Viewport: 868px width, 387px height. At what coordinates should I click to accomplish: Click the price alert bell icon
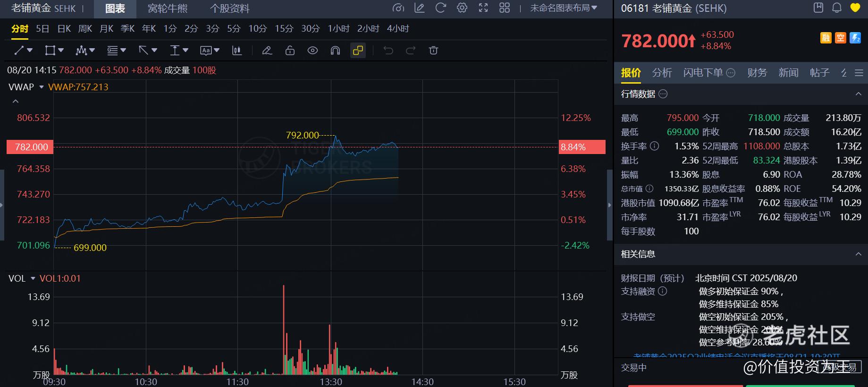click(x=837, y=8)
